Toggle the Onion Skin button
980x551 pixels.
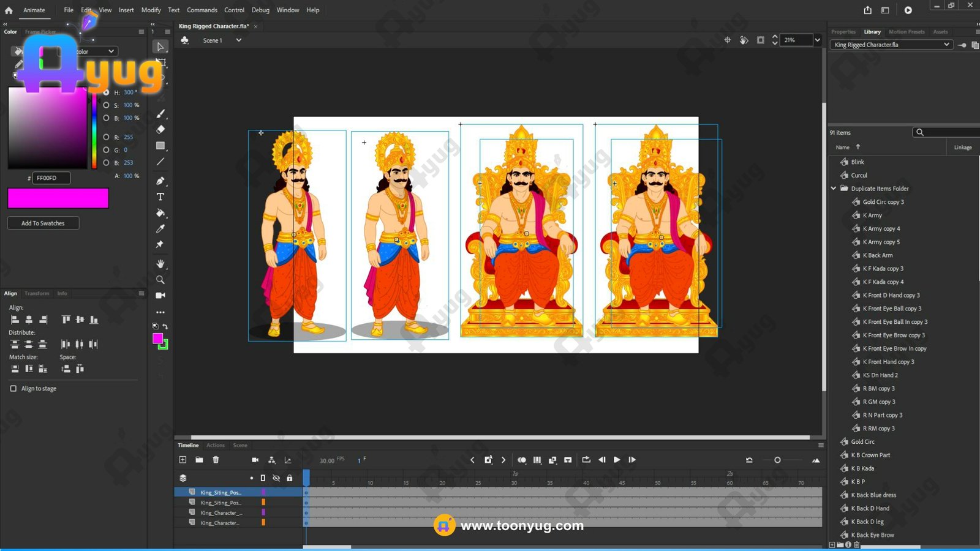[522, 460]
